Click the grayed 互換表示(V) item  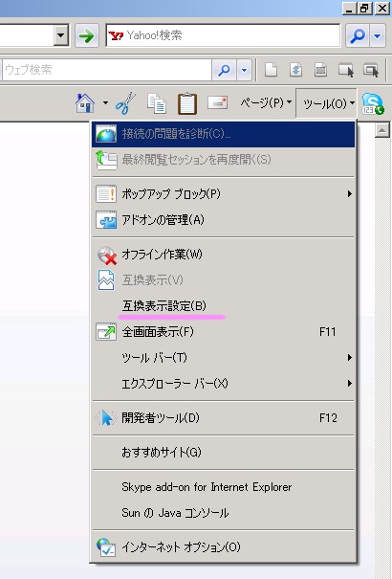223,280
